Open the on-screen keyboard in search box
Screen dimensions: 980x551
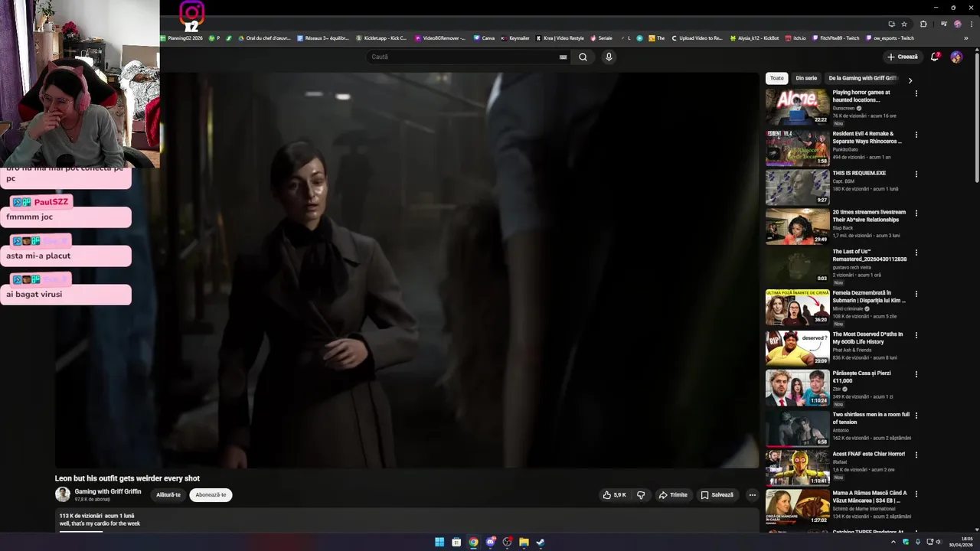(563, 57)
